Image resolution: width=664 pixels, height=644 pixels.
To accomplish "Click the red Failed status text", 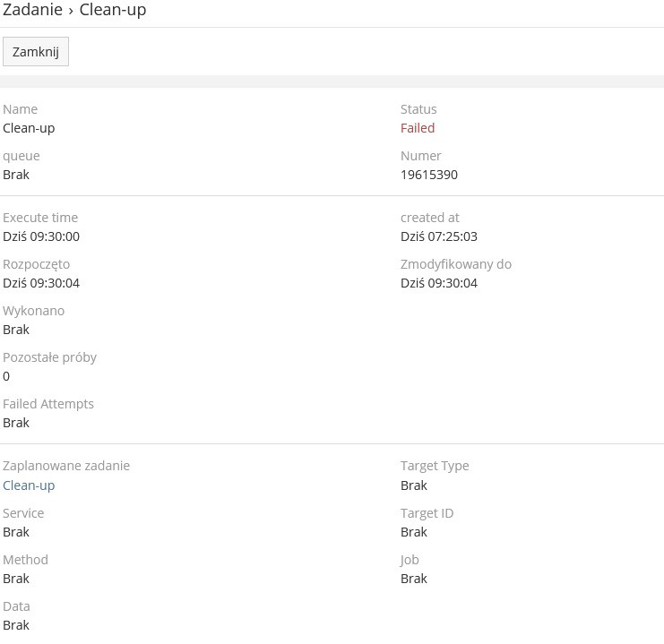I will coord(418,128).
